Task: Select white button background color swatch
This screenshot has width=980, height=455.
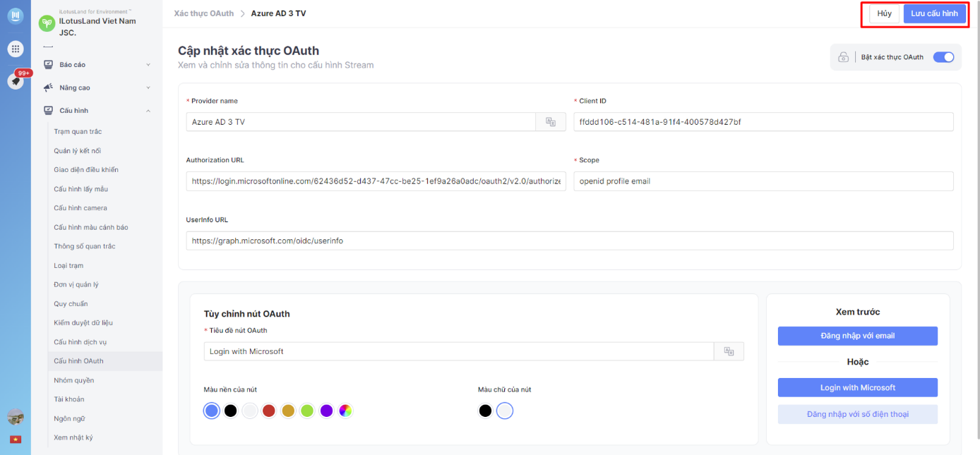Action: (250, 411)
